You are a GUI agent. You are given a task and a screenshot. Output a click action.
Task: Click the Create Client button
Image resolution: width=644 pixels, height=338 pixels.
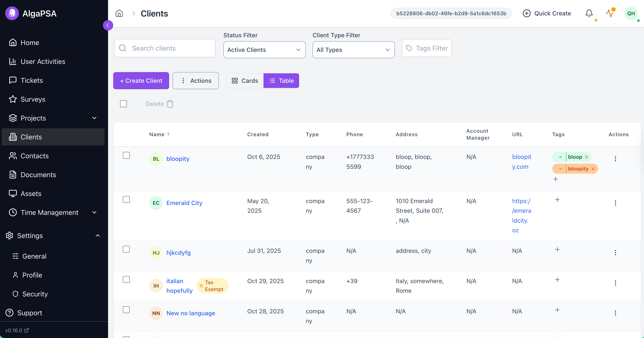[x=141, y=81]
